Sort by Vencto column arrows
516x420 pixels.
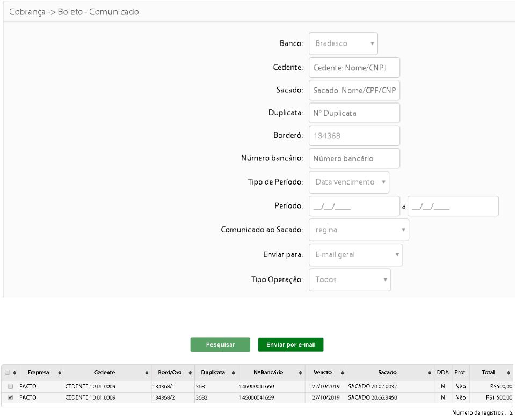coord(343,373)
